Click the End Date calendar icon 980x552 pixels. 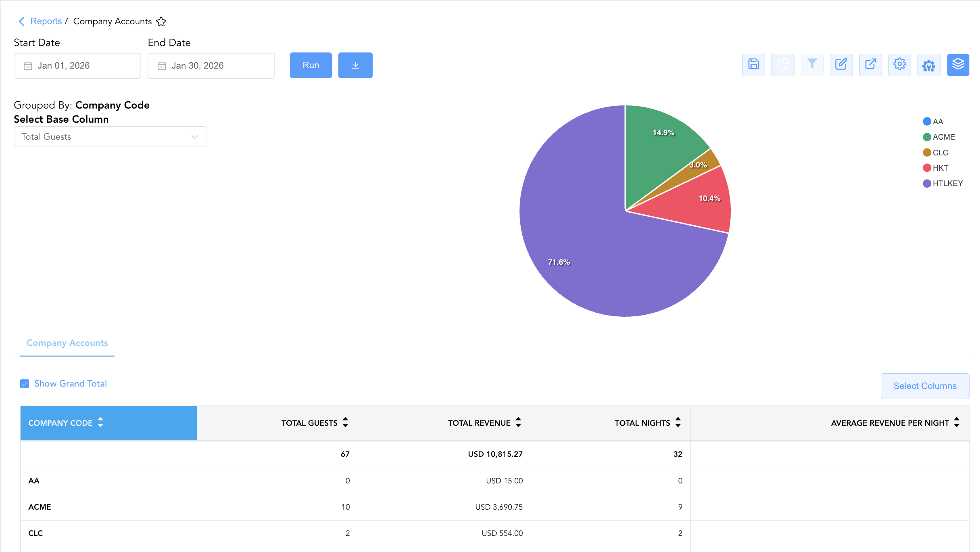tap(162, 66)
